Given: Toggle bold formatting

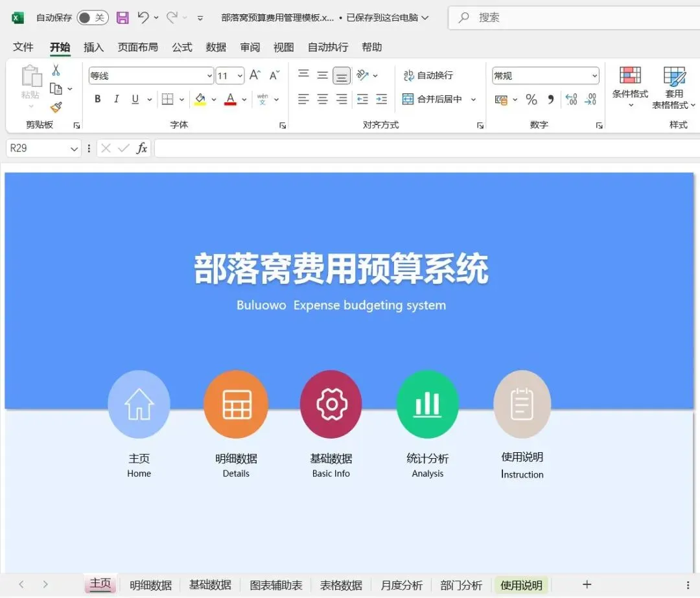Looking at the screenshot, I should point(97,99).
